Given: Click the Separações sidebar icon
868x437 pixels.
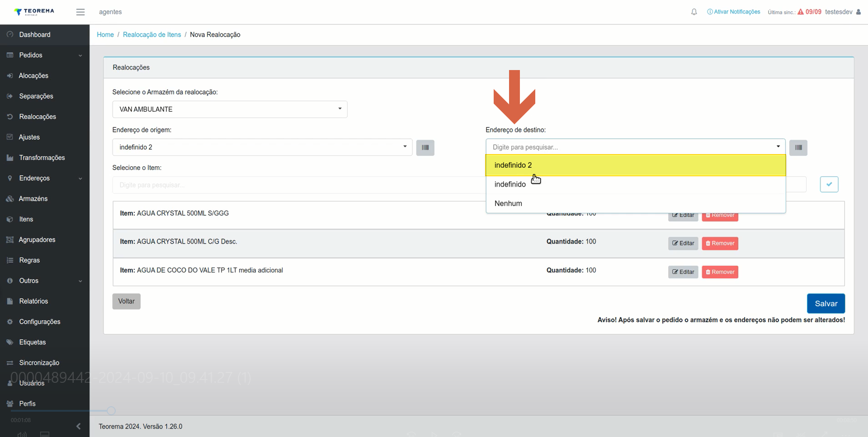Looking at the screenshot, I should tap(10, 96).
